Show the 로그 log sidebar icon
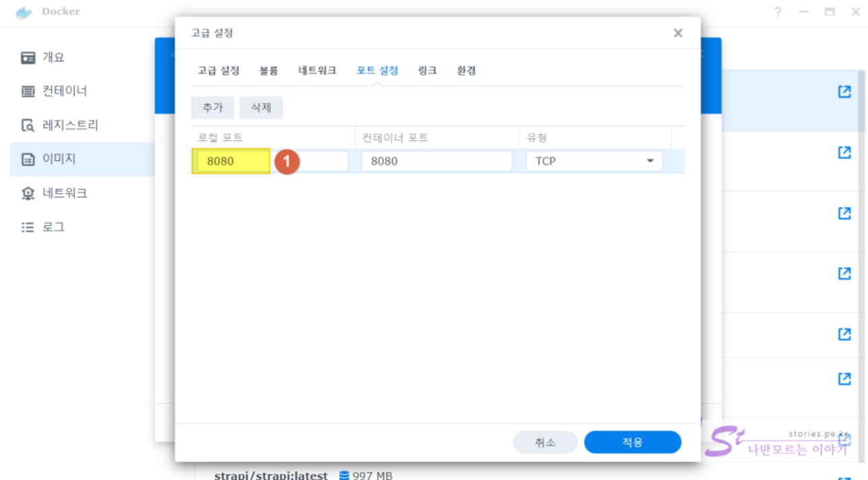Screen dimensions: 868x480 click(28, 227)
